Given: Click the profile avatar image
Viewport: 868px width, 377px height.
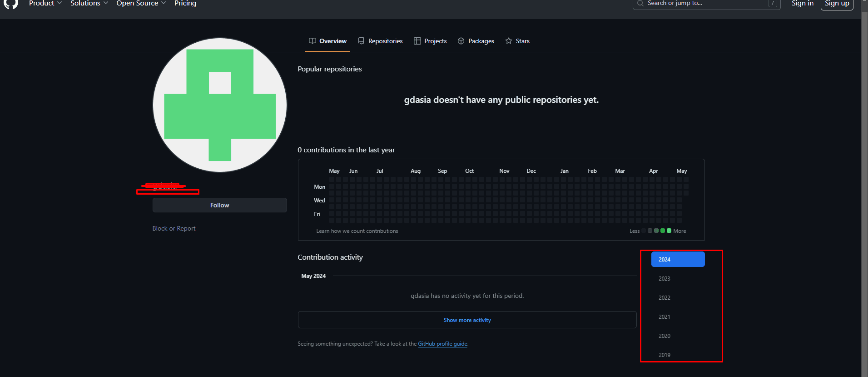Looking at the screenshot, I should pos(220,105).
